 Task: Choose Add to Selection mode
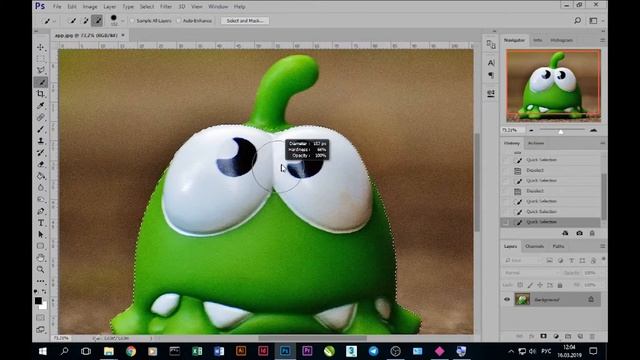tap(85, 20)
